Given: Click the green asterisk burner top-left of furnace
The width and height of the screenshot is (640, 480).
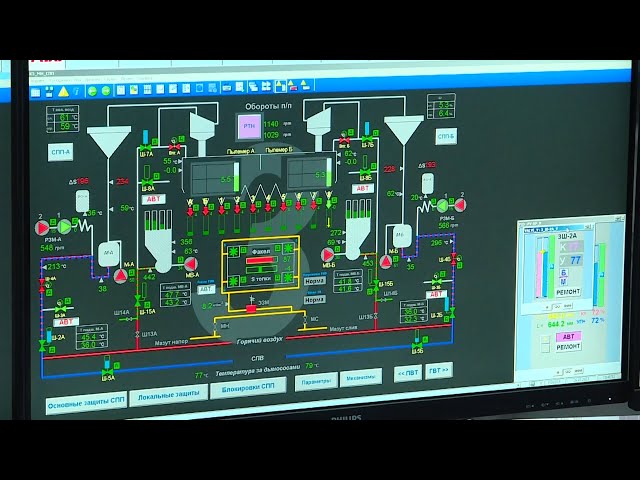Looking at the screenshot, I should 233,251.
